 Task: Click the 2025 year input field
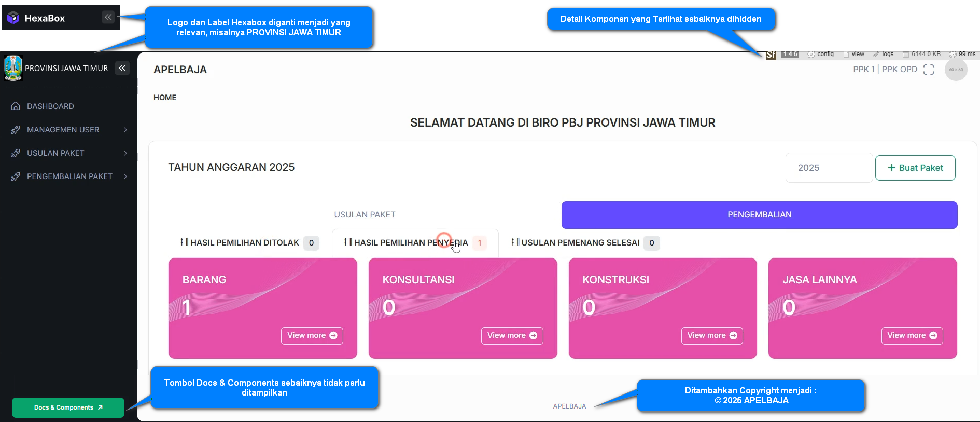click(x=829, y=168)
